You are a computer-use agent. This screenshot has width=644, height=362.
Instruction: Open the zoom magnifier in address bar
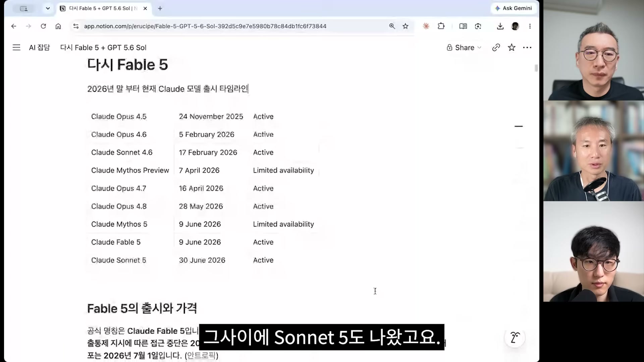tap(392, 26)
